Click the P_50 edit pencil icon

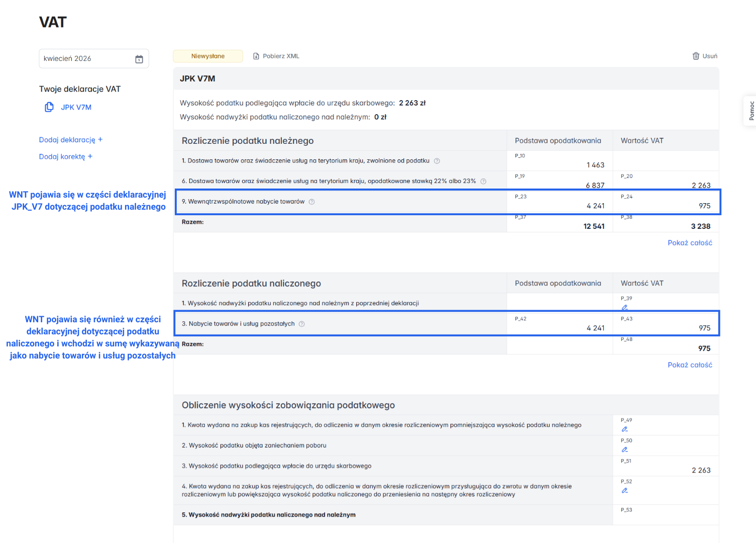click(624, 449)
